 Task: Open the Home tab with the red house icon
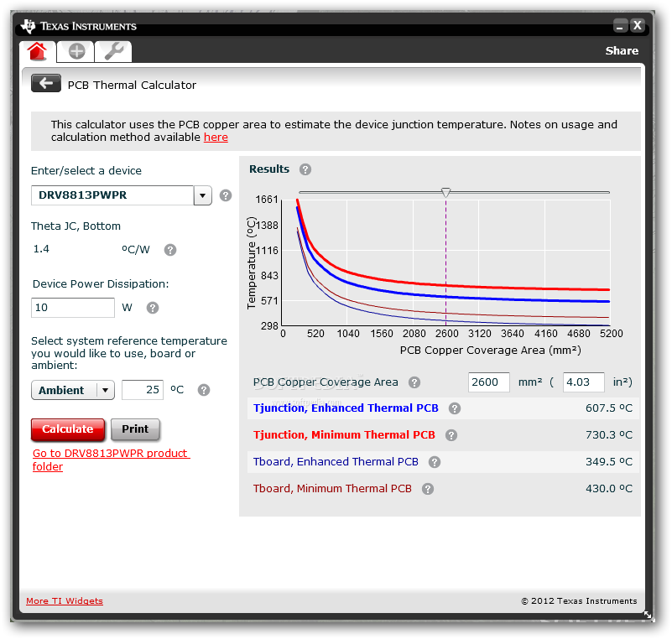(37, 52)
